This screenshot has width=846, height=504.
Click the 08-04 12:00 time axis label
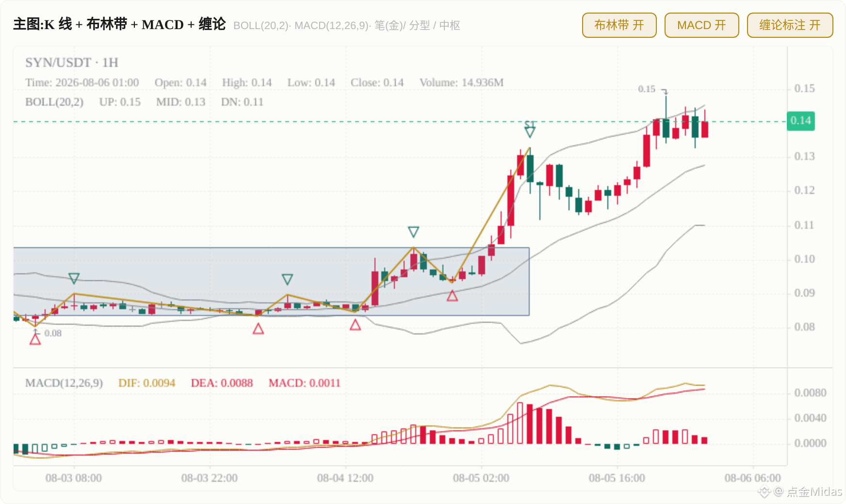point(345,478)
